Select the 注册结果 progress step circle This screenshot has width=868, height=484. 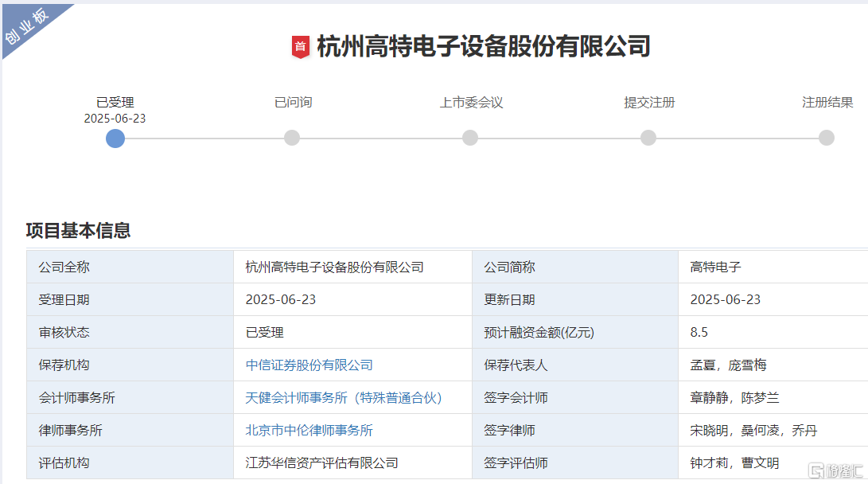pyautogui.click(x=827, y=138)
